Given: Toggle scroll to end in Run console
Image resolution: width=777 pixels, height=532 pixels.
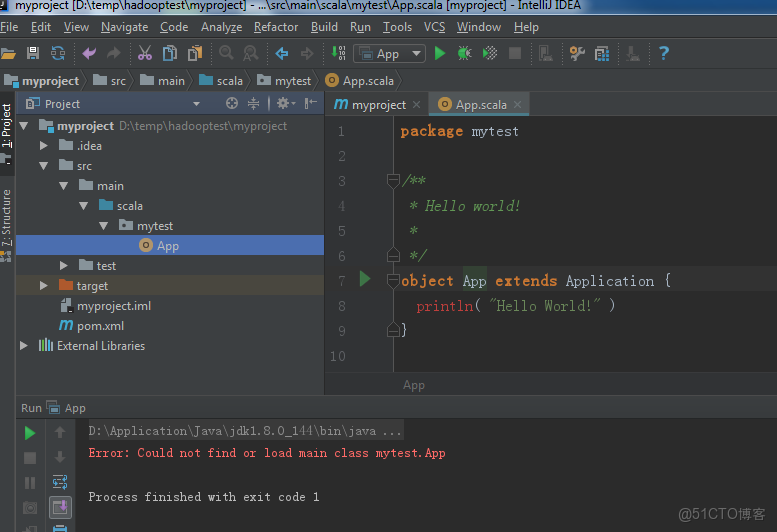Looking at the screenshot, I should [x=60, y=508].
